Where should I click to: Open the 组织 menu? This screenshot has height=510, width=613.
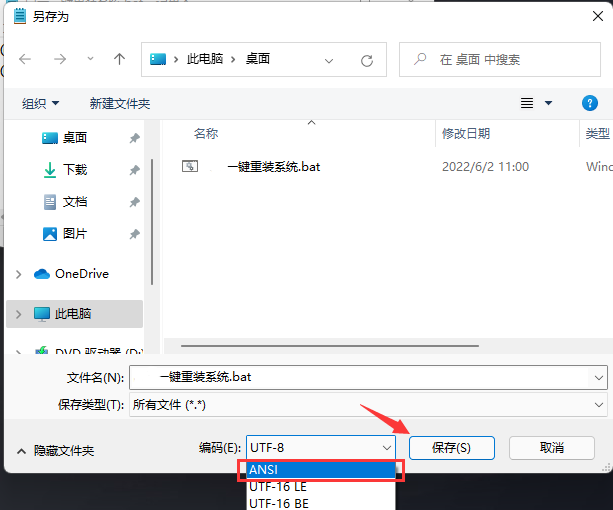pos(40,104)
